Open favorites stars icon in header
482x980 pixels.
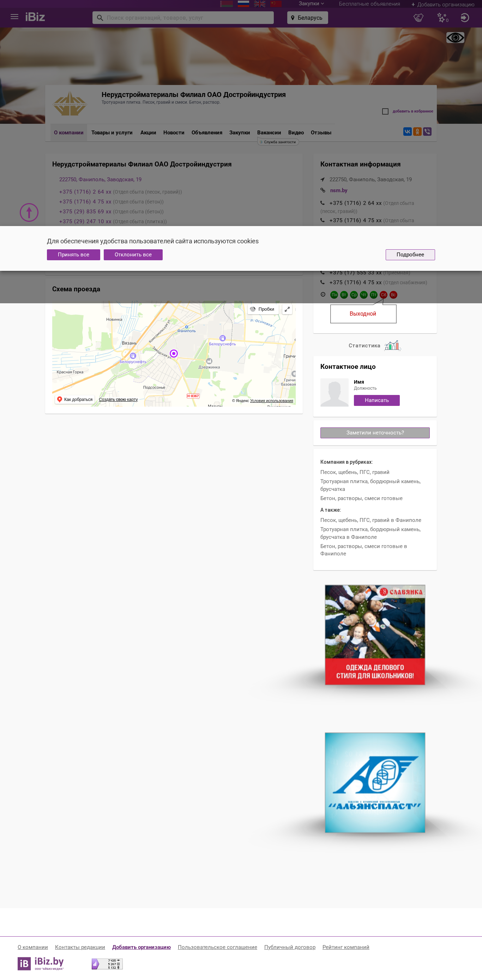442,18
